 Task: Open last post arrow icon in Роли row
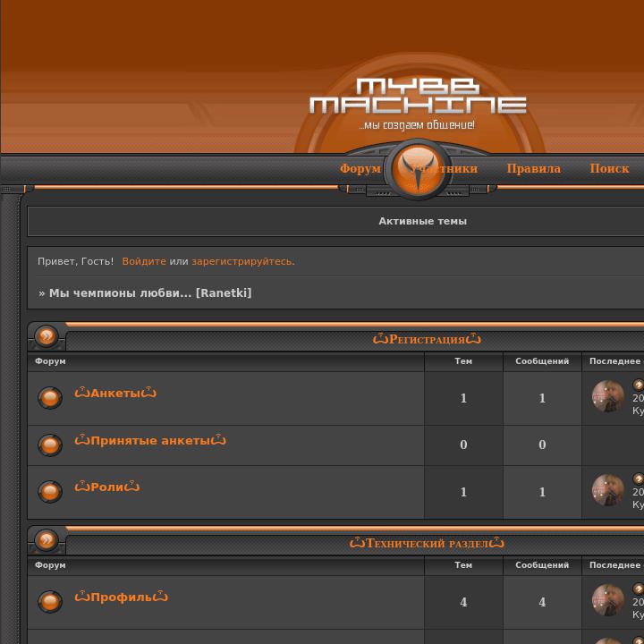(639, 479)
